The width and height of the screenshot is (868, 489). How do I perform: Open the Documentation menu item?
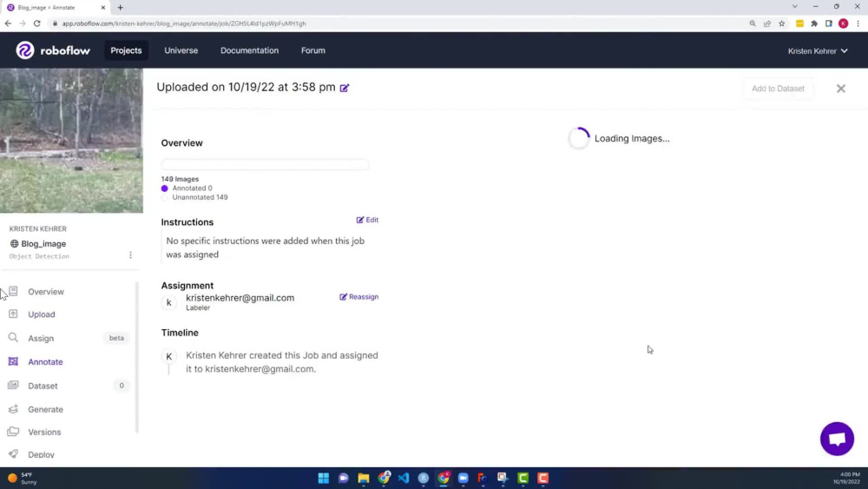(x=250, y=50)
